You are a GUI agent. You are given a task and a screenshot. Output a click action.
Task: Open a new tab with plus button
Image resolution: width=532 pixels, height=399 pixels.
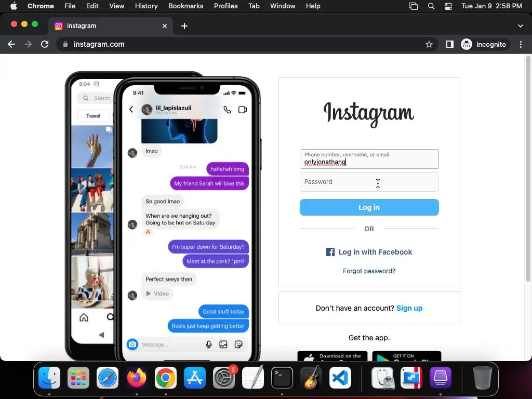184,26
